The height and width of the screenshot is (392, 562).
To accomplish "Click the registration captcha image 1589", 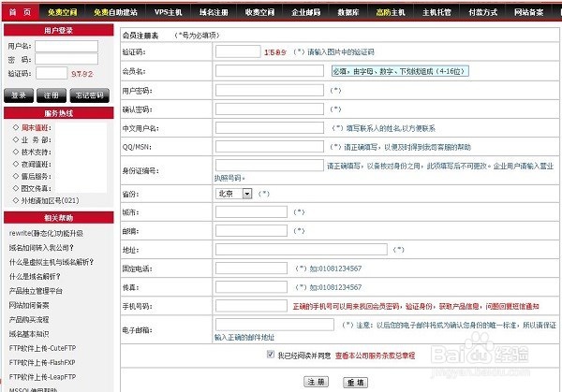I will click(x=275, y=52).
